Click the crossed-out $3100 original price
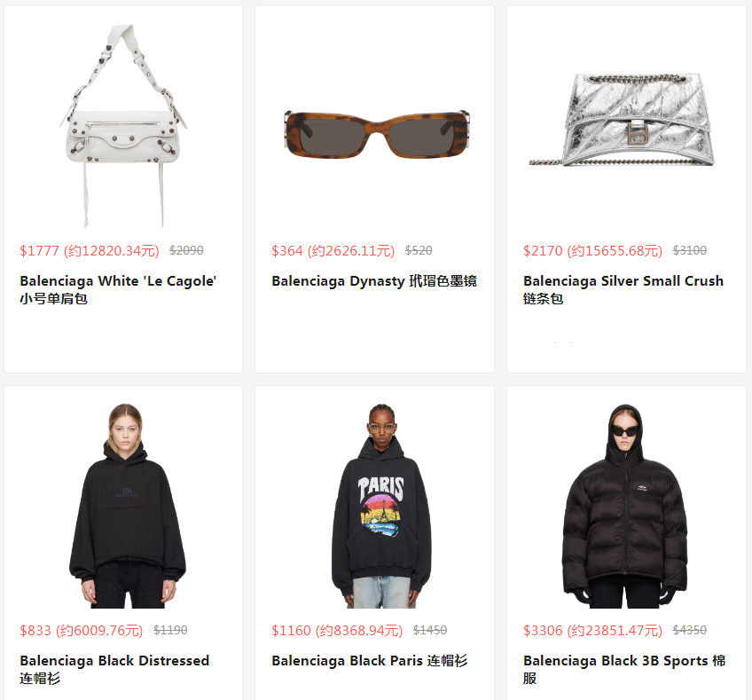This screenshot has height=700, width=752. point(689,250)
